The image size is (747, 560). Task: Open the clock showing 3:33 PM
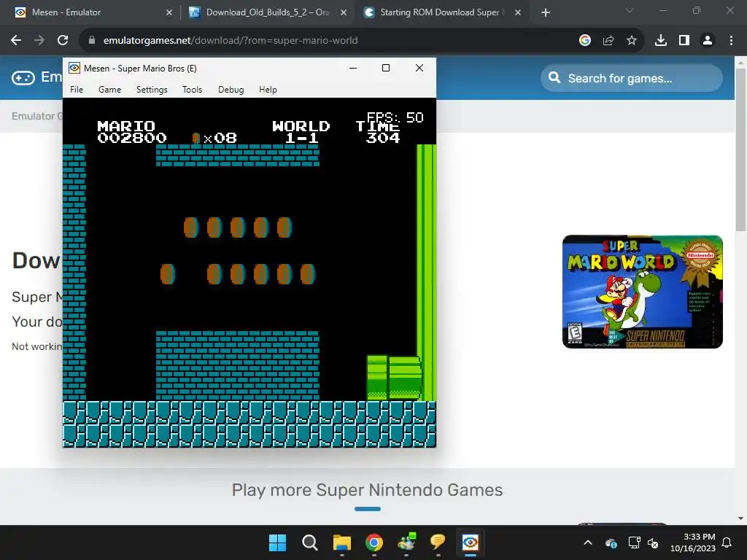tap(693, 542)
